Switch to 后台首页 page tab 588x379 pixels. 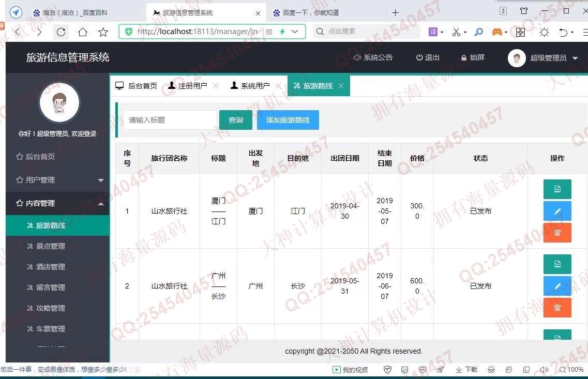(136, 86)
